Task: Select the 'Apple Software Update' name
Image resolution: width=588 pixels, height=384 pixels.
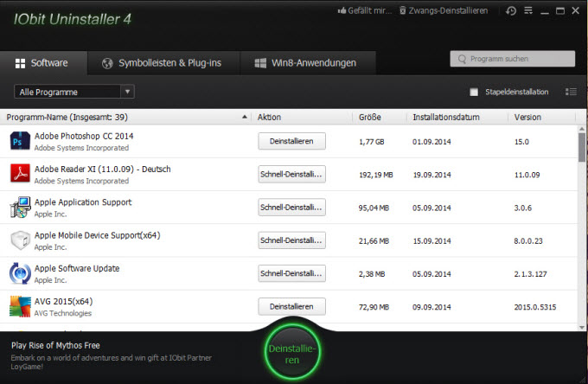Action: pos(77,268)
